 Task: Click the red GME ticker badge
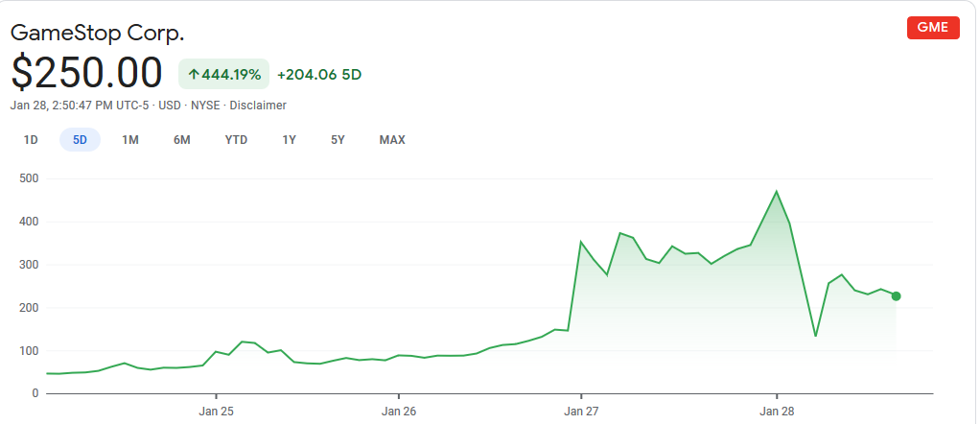tap(933, 28)
